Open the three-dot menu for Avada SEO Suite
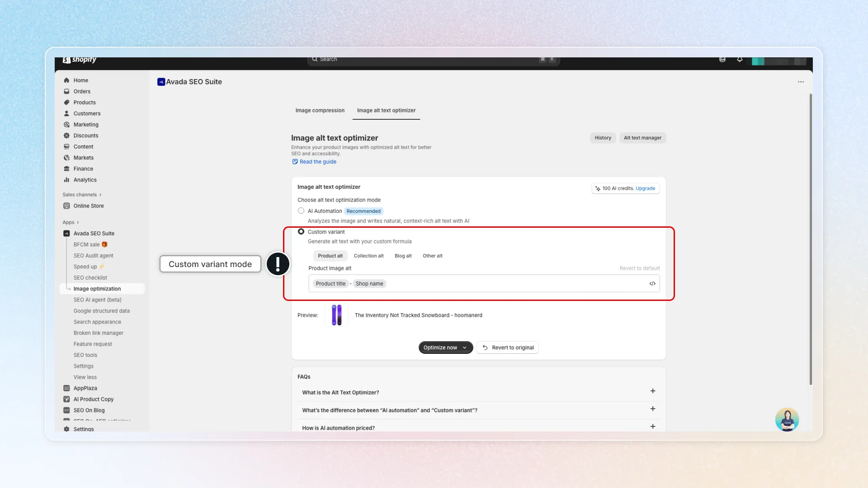 coord(801,82)
